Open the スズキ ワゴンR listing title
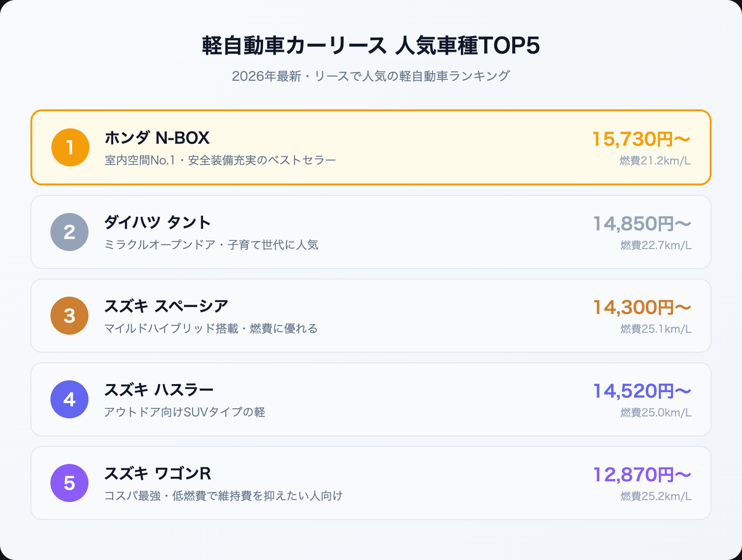This screenshot has height=560, width=742. click(157, 473)
